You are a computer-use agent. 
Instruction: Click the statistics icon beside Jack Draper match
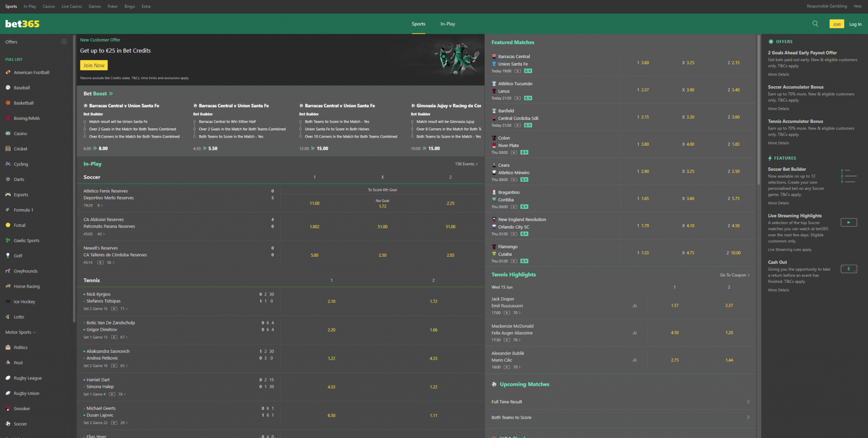click(x=634, y=305)
